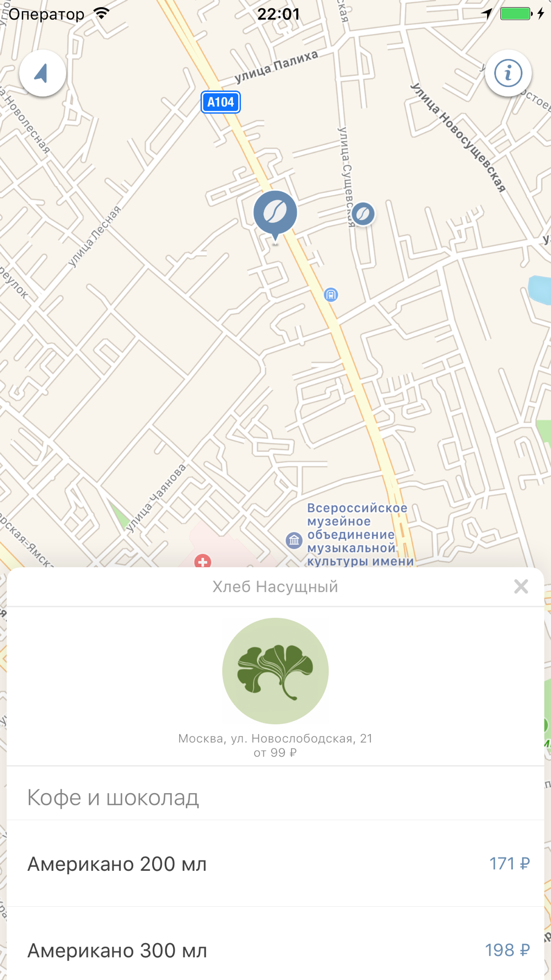Viewport: 551px width, 980px height.
Task: Tap the transit stop icon on map
Action: click(331, 295)
